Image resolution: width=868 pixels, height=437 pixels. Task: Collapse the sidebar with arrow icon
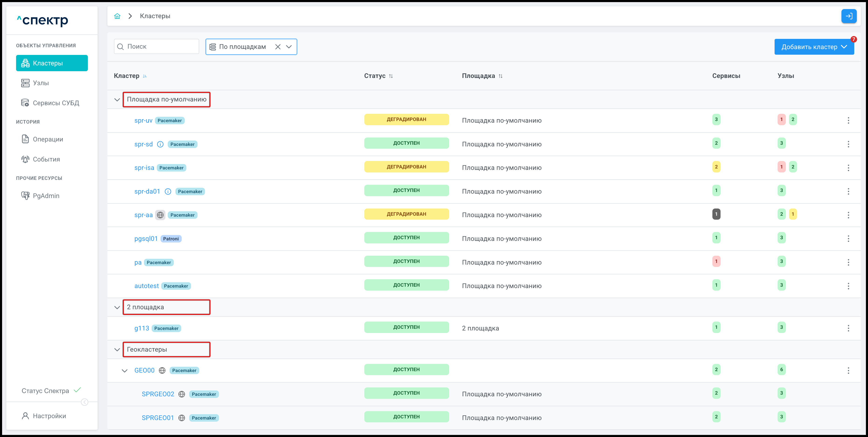[85, 402]
